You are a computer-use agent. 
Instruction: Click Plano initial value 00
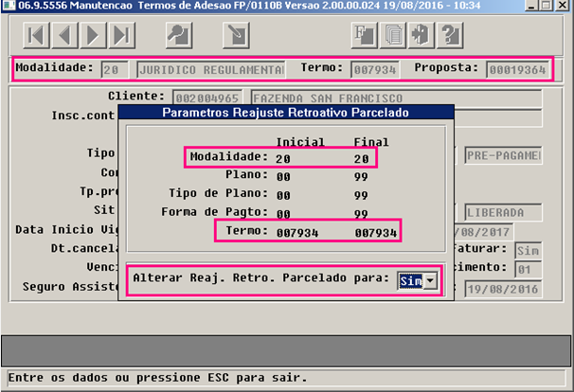(283, 177)
